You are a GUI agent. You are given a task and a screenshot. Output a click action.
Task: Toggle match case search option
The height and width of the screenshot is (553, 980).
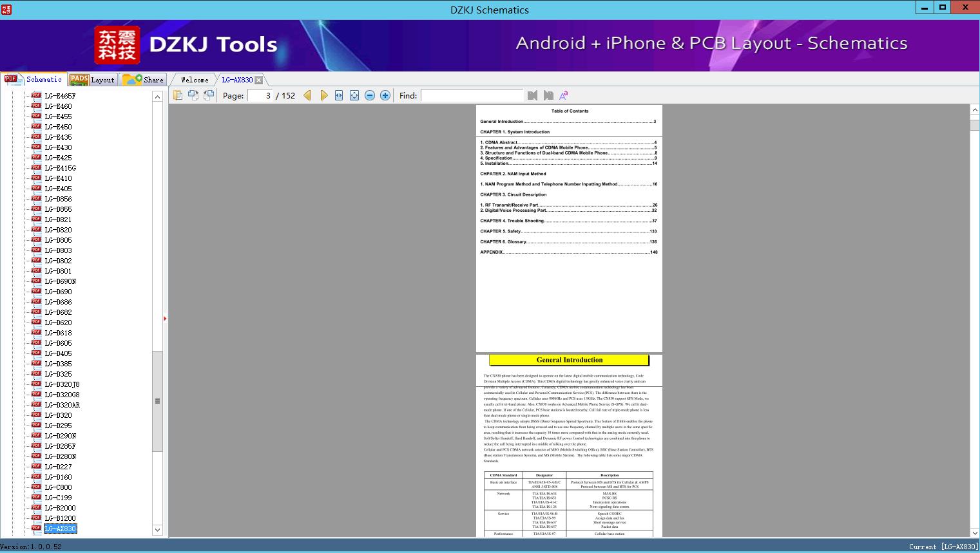[x=564, y=95]
